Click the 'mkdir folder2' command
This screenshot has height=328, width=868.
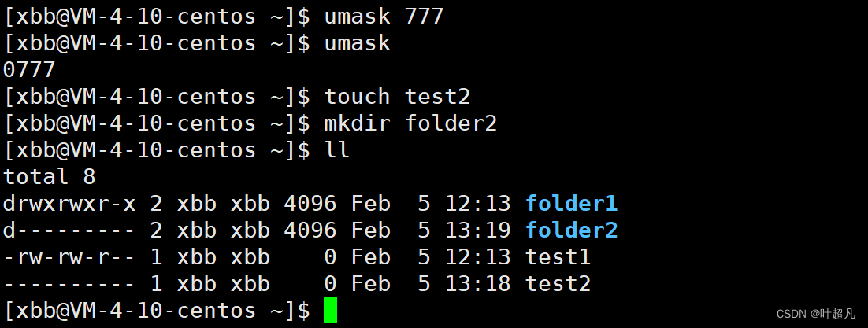point(410,123)
